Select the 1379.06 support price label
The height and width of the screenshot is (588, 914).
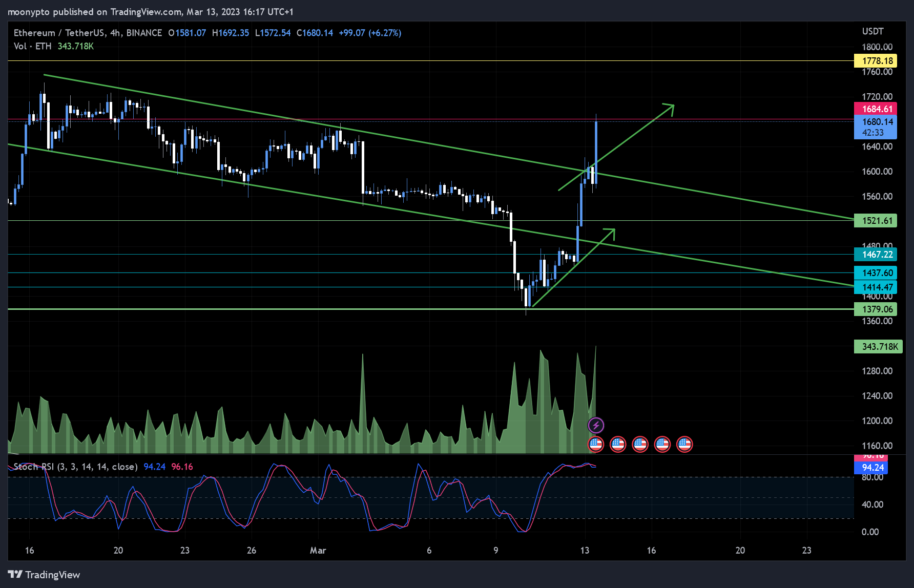[x=876, y=309]
